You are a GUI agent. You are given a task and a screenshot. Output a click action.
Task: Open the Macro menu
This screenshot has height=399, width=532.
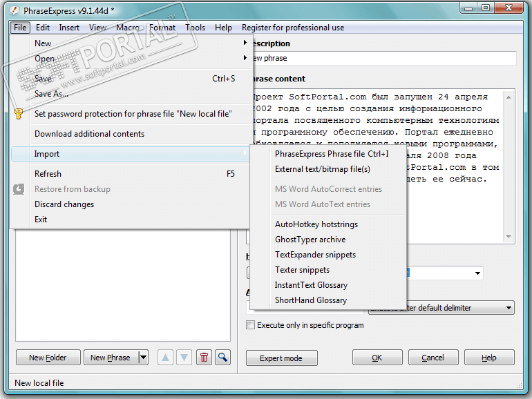pyautogui.click(x=128, y=28)
